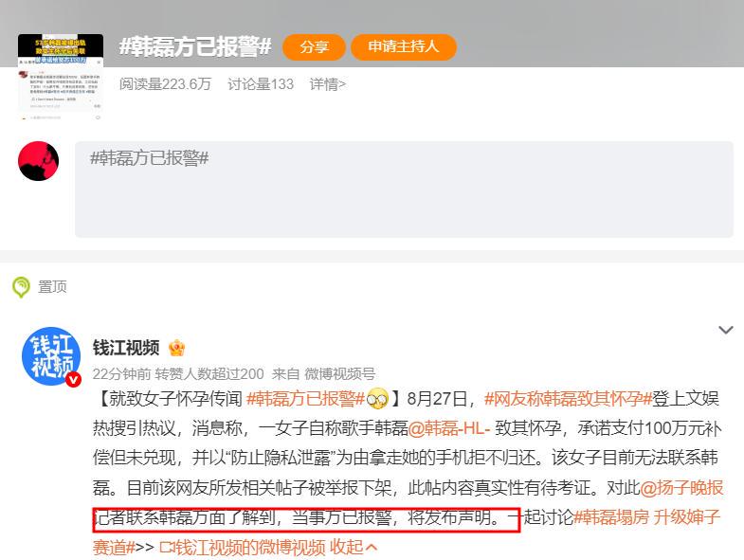Click the glasses emoji in the post
Screen dimensions: 744x560
click(378, 399)
